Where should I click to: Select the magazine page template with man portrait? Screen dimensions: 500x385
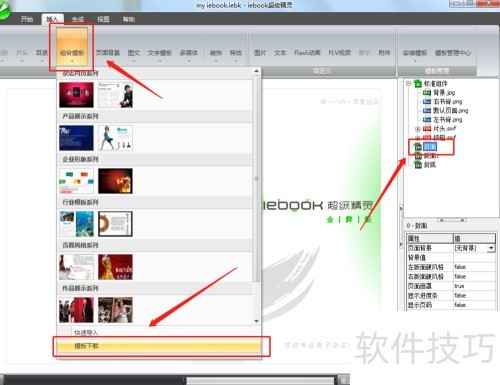(115, 95)
